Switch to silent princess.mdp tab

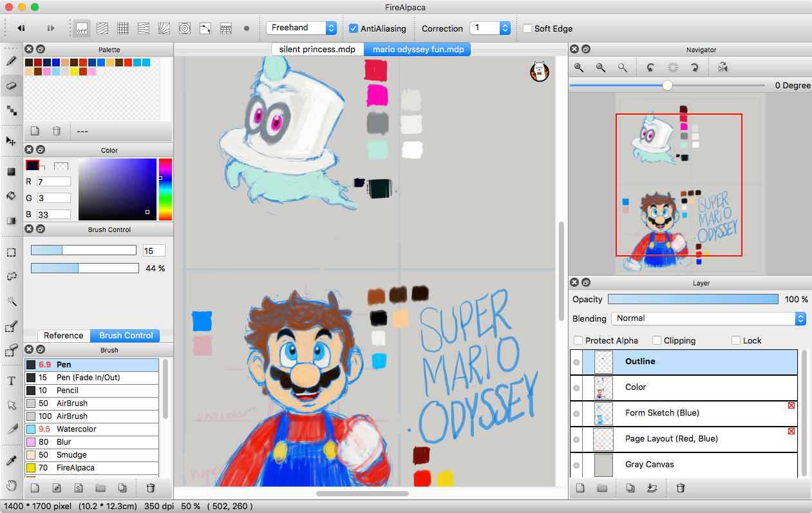[317, 50]
